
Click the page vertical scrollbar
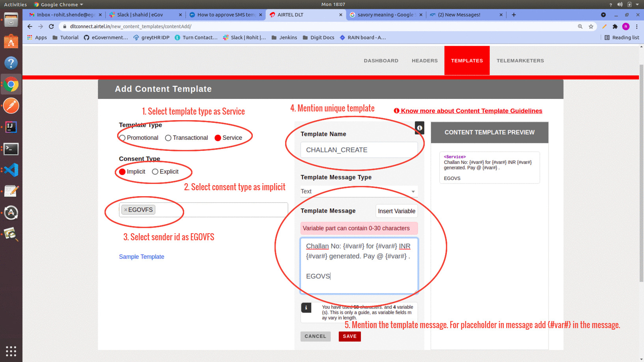(x=641, y=173)
